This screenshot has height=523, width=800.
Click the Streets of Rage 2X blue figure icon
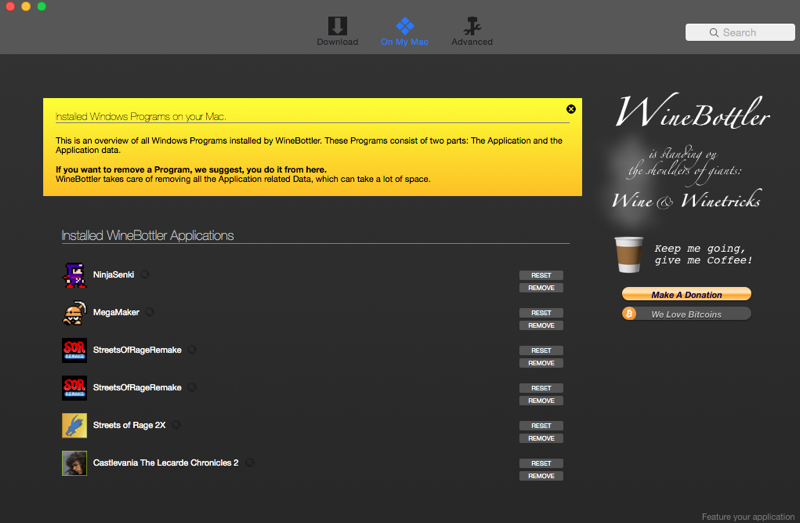click(x=74, y=426)
